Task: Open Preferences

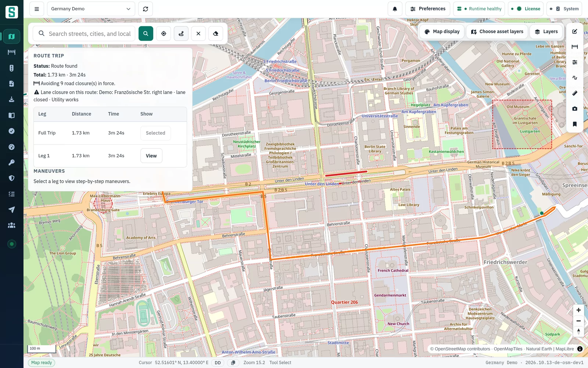Action: [x=428, y=9]
